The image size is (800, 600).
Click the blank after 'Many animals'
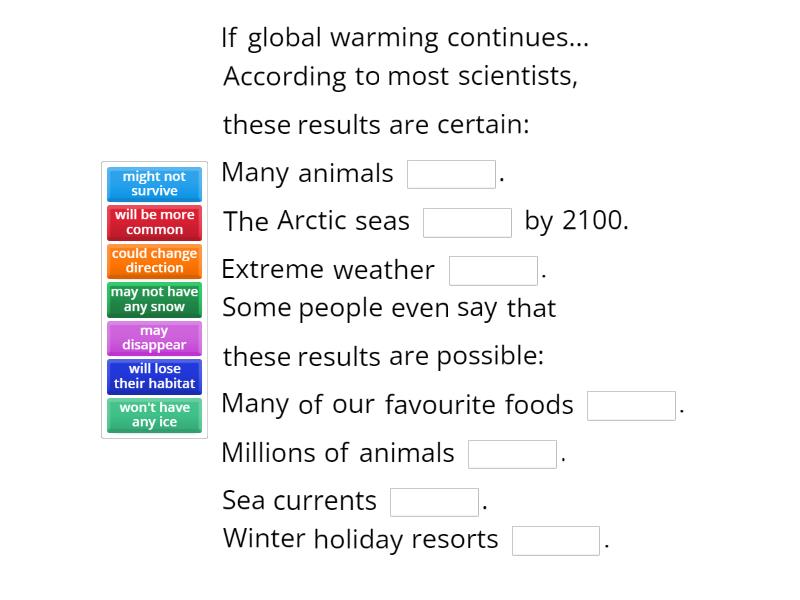[x=451, y=172]
